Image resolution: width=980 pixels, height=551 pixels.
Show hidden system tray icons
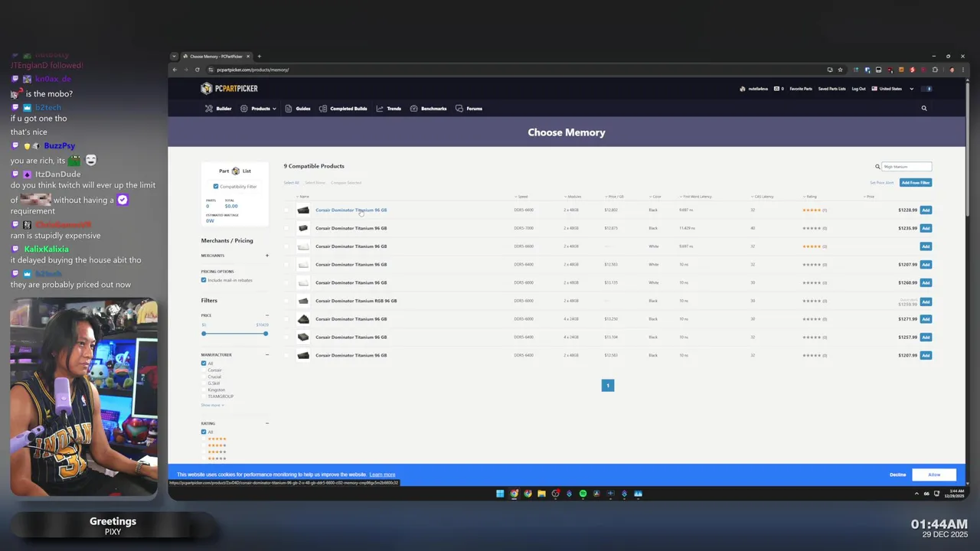click(x=916, y=494)
